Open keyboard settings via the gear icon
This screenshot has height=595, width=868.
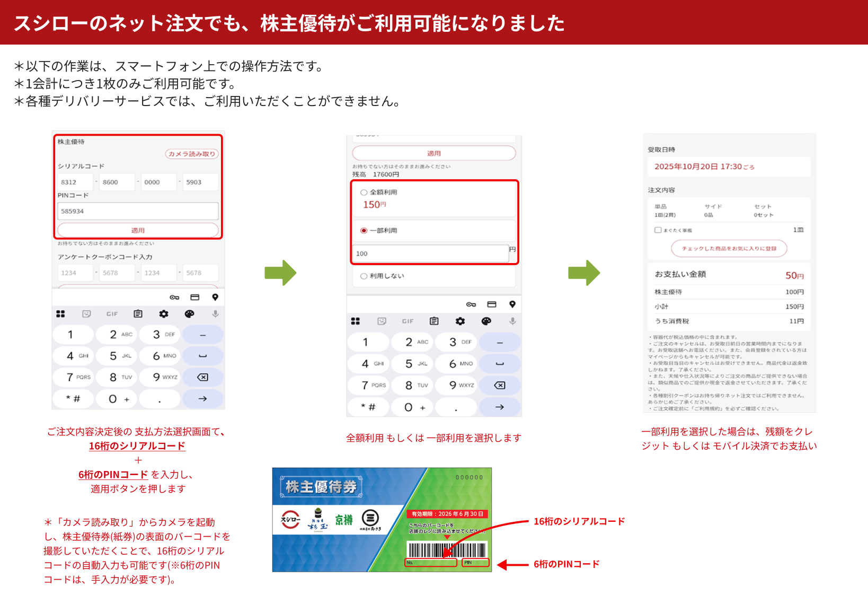165,314
